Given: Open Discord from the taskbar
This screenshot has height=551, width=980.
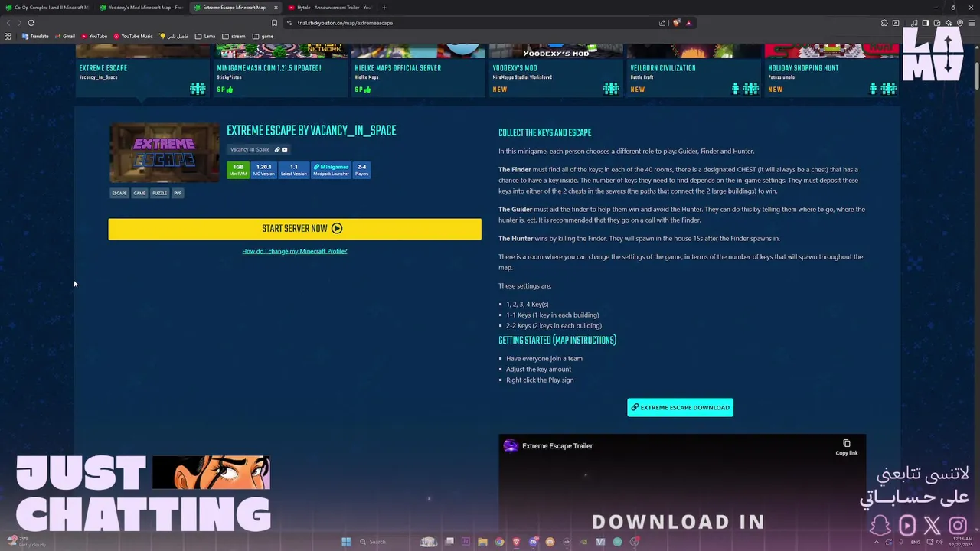Looking at the screenshot, I should (534, 542).
